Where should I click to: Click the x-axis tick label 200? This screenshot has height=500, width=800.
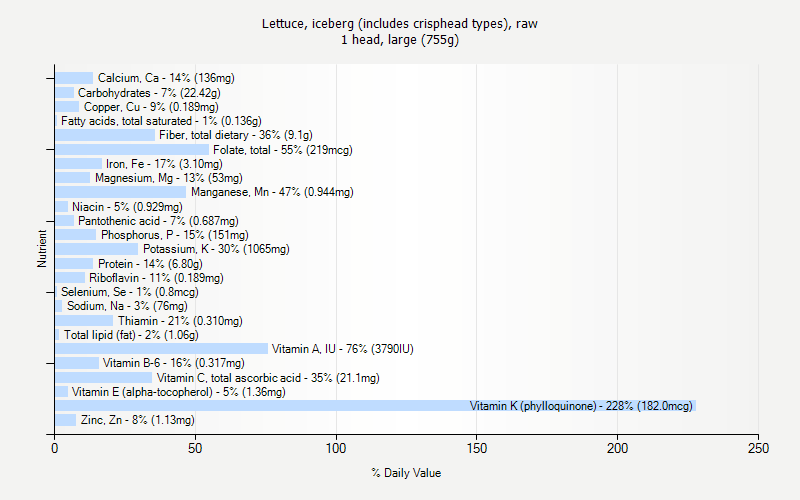pyautogui.click(x=617, y=448)
